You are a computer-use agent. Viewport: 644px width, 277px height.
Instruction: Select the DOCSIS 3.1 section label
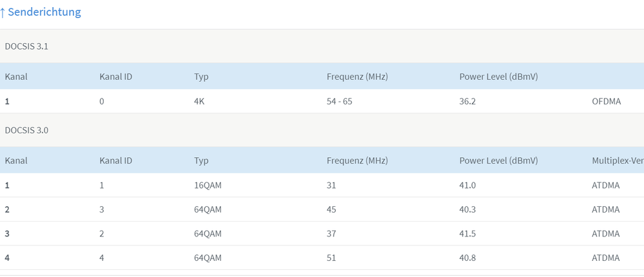(x=26, y=46)
